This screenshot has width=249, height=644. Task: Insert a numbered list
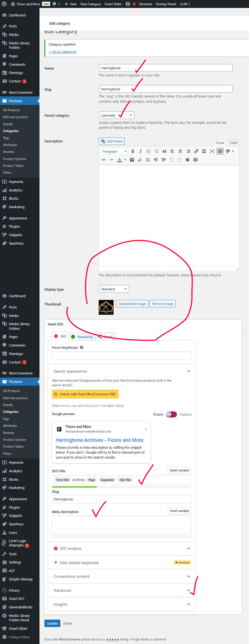tap(156, 151)
